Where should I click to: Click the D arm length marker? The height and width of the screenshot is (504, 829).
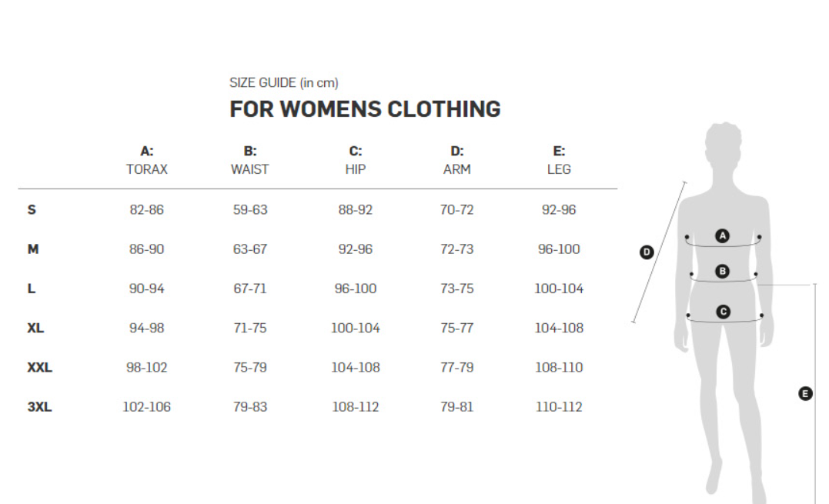(x=647, y=252)
